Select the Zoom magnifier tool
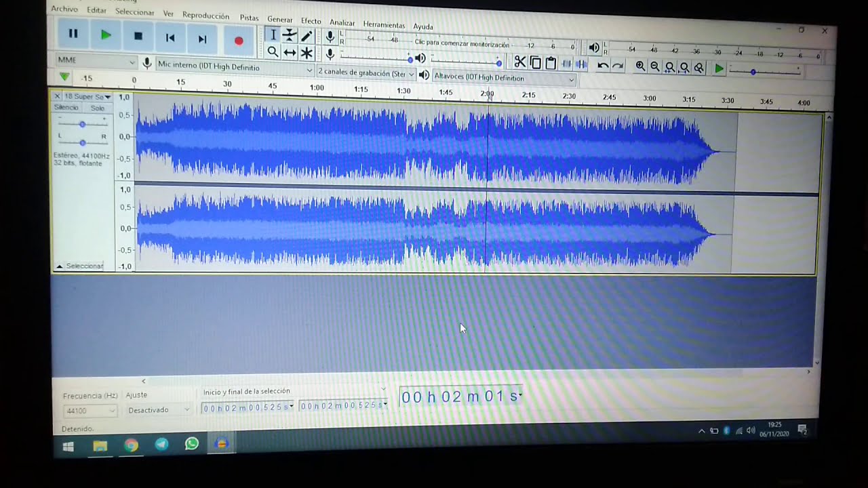This screenshot has height=488, width=868. 273,52
